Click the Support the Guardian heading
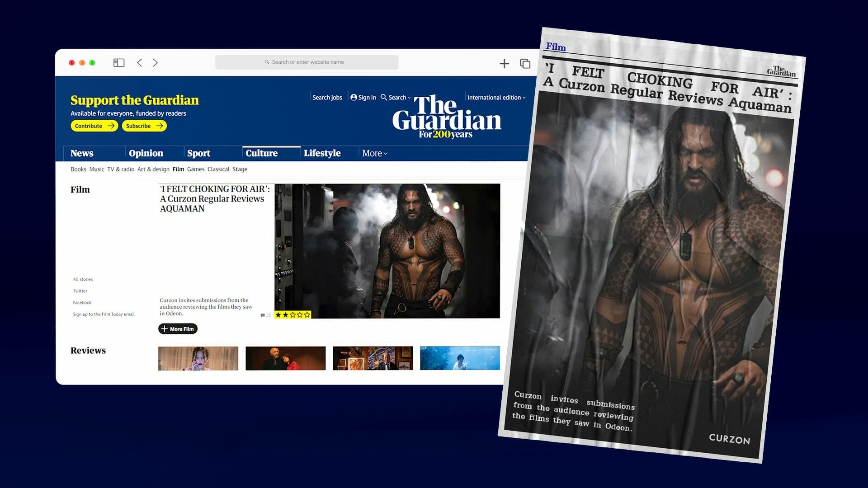Image resolution: width=868 pixels, height=488 pixels. 135,100
